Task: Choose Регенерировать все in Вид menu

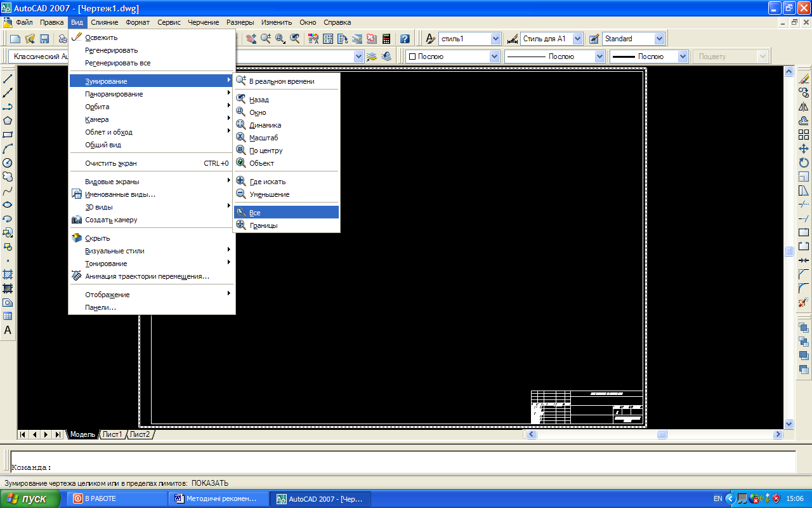Action: 152,63
